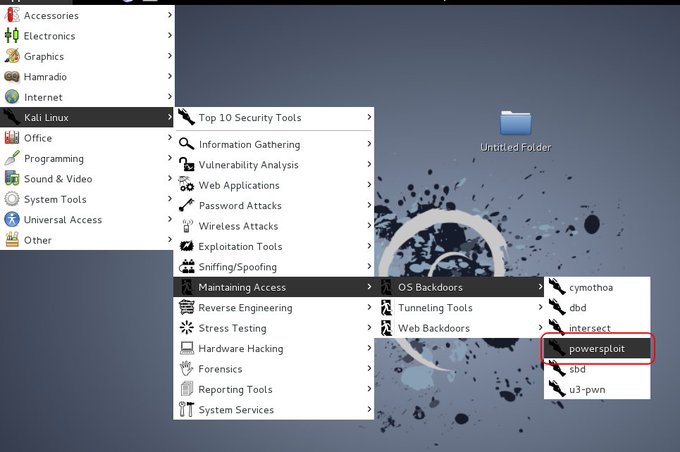Click the Exploitation Tools icon
Viewport: 680px width, 452px height.
click(186, 246)
